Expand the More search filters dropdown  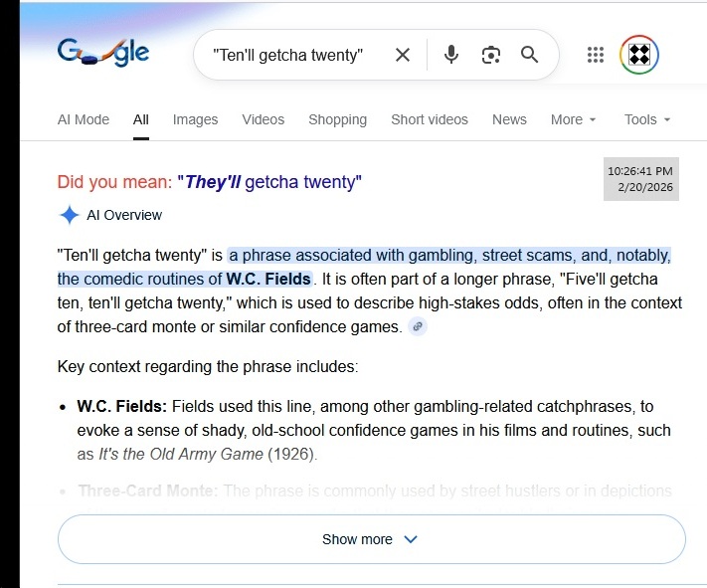[574, 119]
